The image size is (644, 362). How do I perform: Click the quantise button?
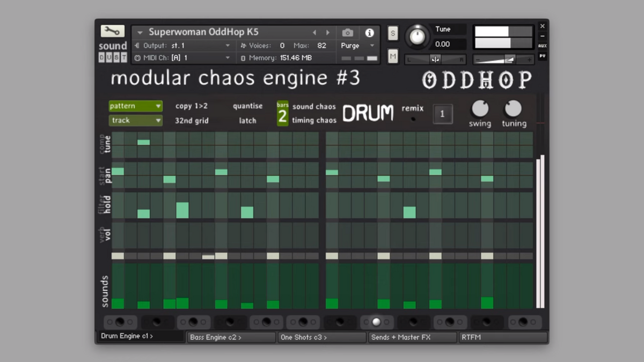point(247,106)
